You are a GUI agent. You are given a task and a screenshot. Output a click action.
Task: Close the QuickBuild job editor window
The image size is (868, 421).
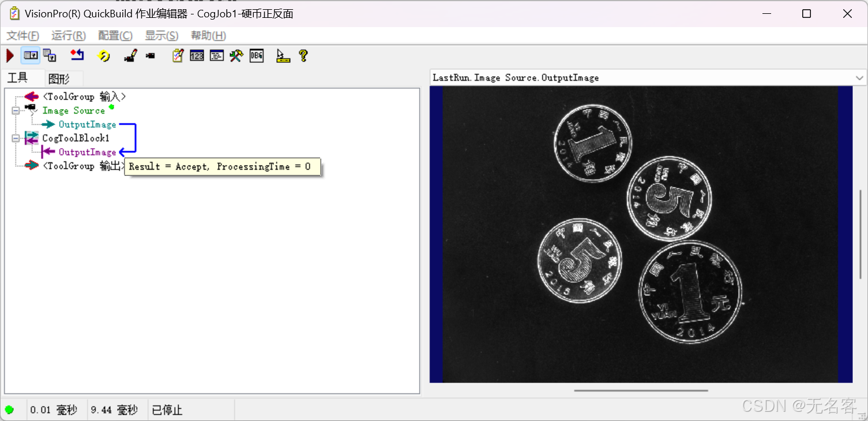[847, 14]
